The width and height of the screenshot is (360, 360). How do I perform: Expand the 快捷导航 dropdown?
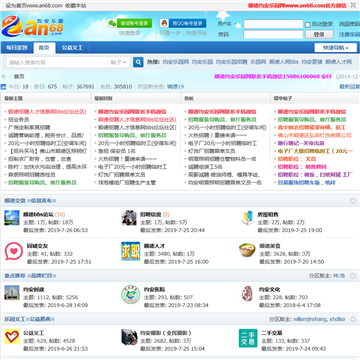(335, 48)
